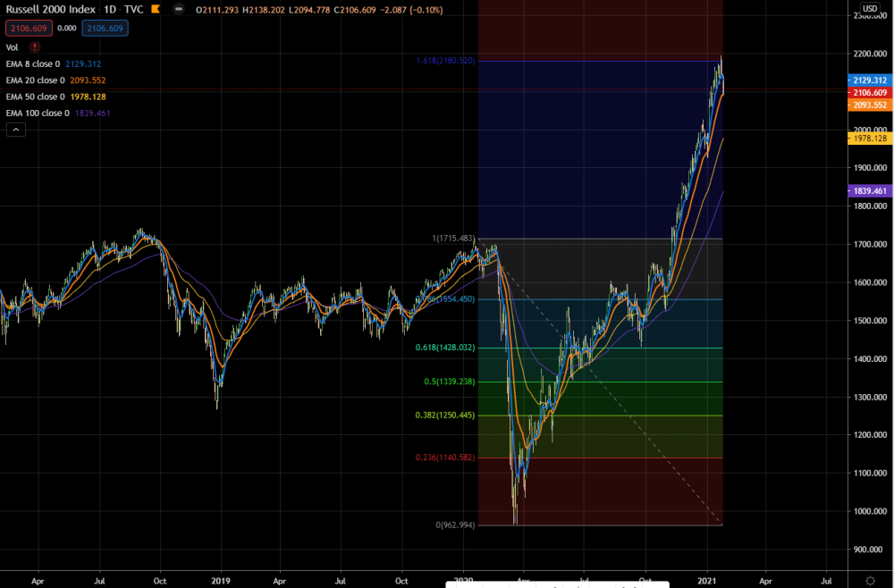Click the O2111.293 open value
Screen dimensions: 894x588
216,10
